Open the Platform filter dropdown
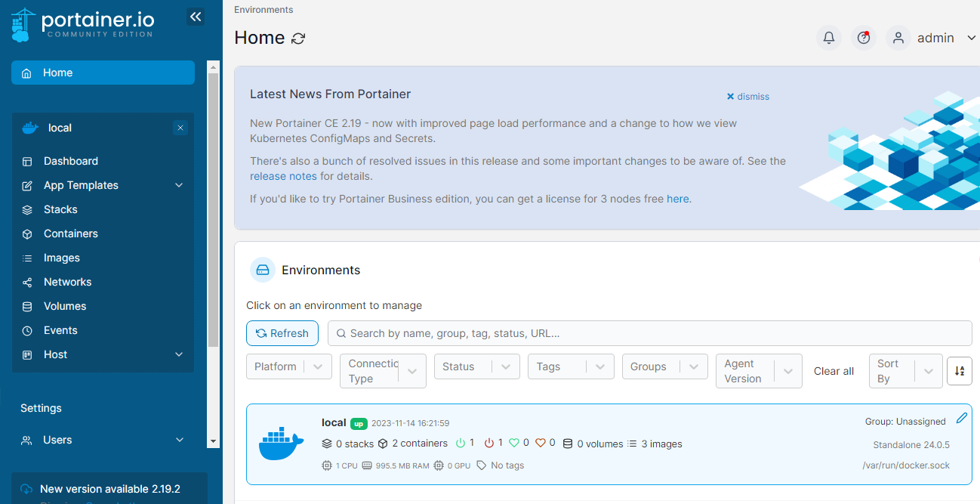The image size is (980, 504). click(x=289, y=366)
